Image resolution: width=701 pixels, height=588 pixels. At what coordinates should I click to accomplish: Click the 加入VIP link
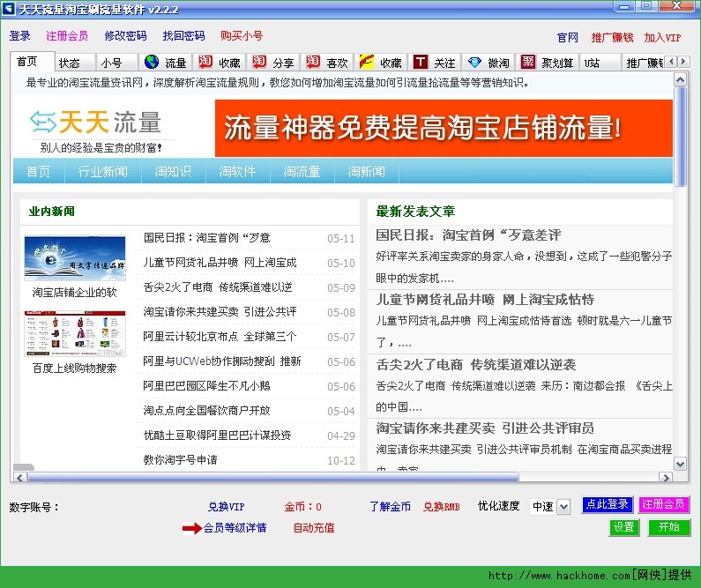[x=662, y=38]
